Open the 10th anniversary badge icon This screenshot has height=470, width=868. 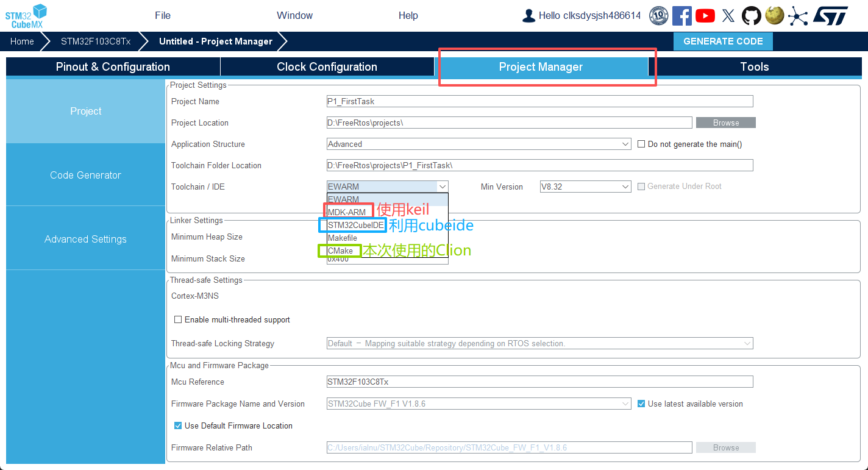tap(659, 16)
